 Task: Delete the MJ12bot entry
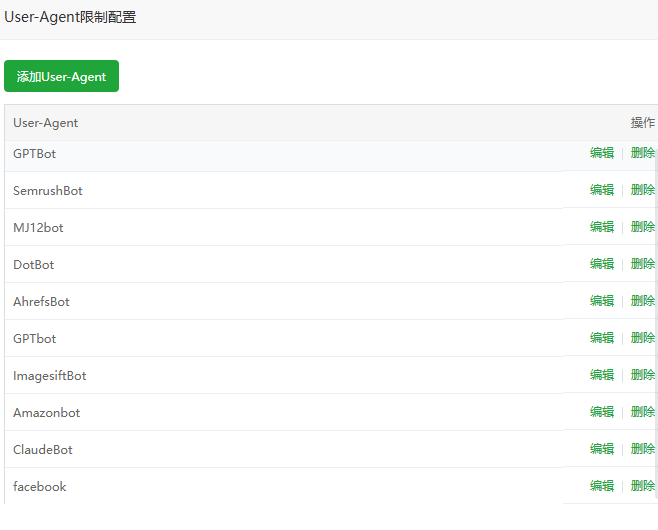(642, 227)
